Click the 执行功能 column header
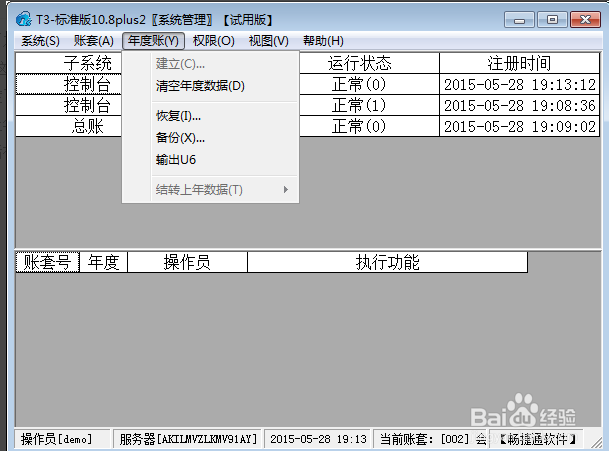609x451 pixels. [387, 262]
